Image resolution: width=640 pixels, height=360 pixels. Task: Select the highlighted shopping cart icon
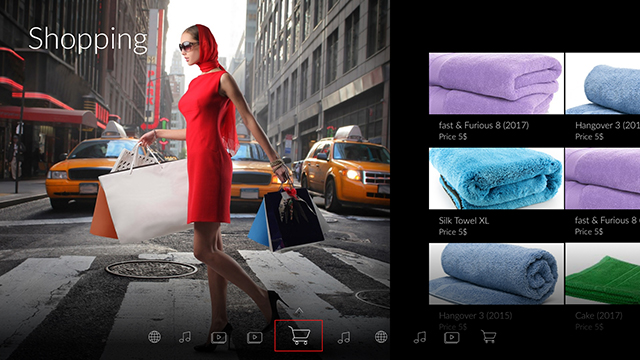click(299, 336)
